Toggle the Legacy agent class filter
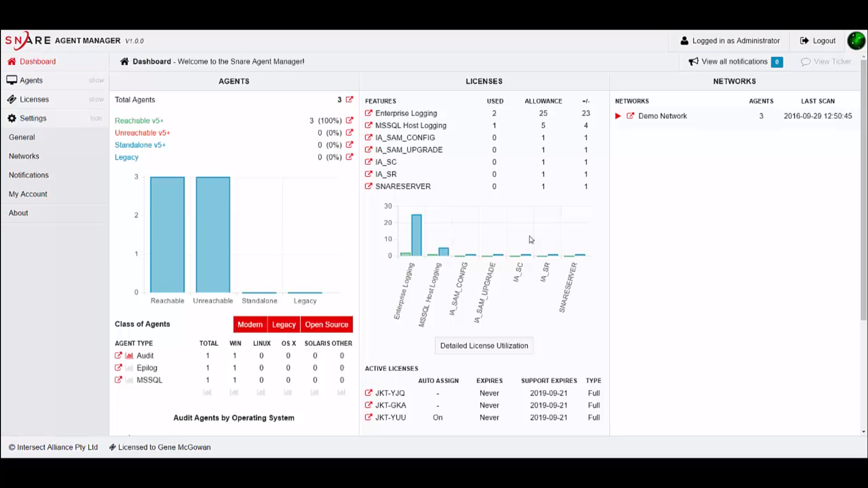 283,324
